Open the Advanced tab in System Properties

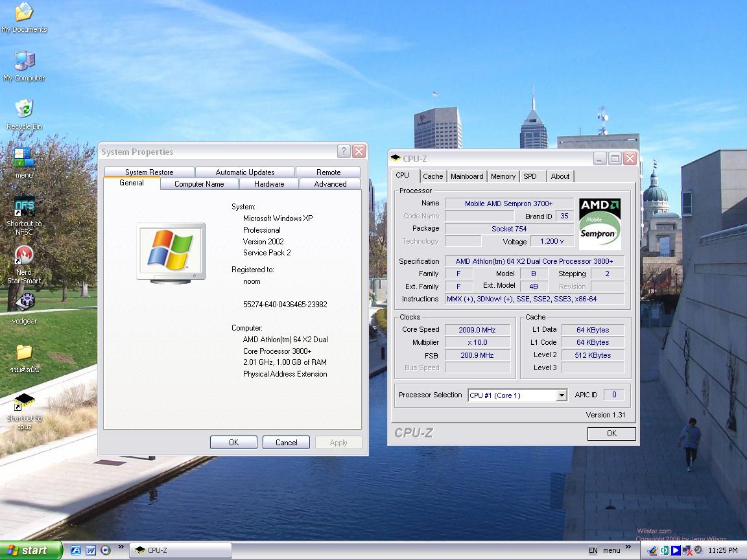330,184
